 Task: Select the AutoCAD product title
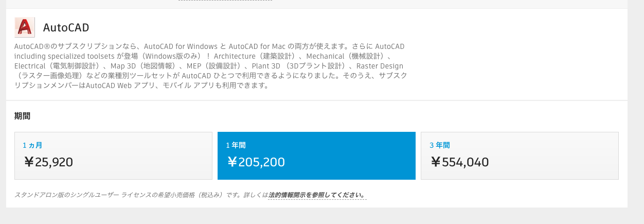click(66, 27)
